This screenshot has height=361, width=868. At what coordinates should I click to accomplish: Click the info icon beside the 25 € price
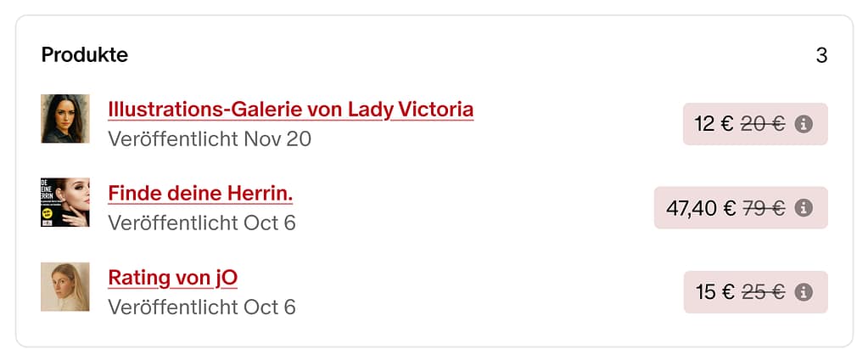coord(804,292)
